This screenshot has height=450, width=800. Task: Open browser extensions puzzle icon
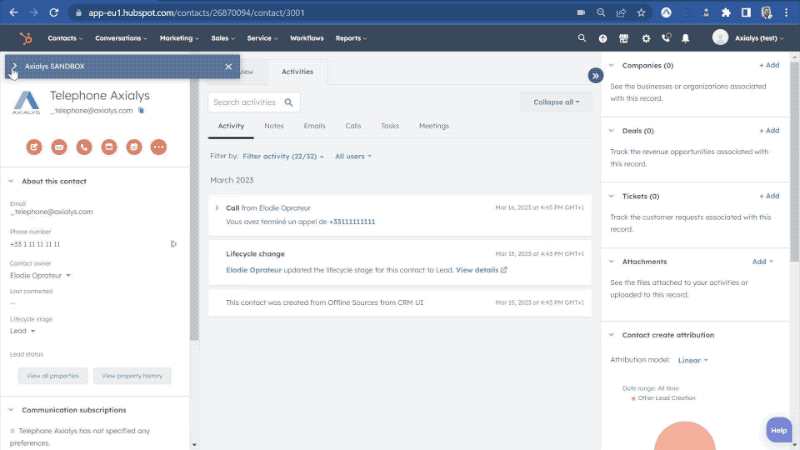coord(726,13)
